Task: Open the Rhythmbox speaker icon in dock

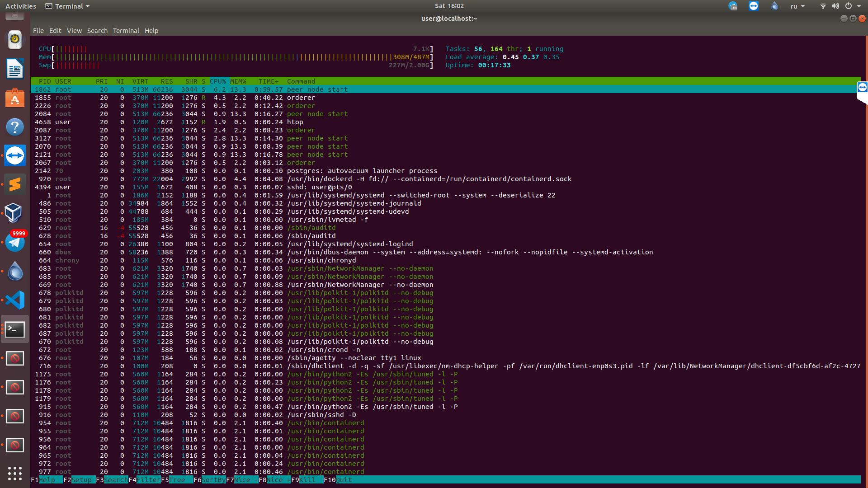Action: click(x=15, y=40)
